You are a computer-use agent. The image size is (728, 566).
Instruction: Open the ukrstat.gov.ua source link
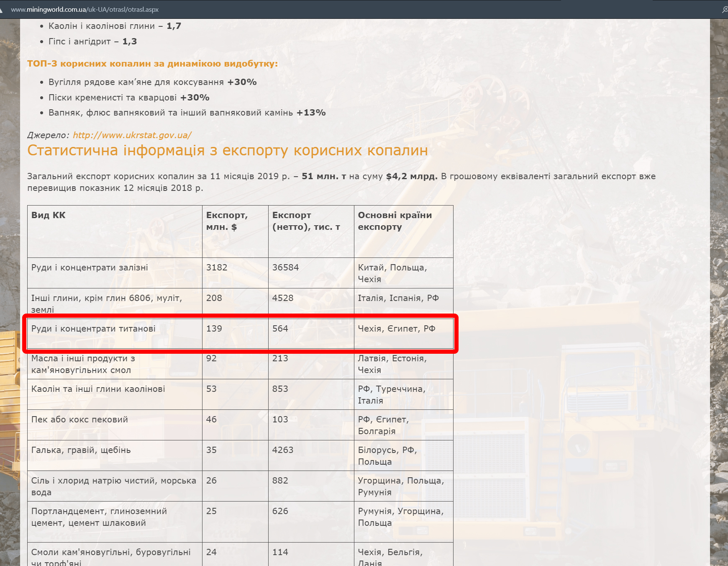pyautogui.click(x=132, y=135)
